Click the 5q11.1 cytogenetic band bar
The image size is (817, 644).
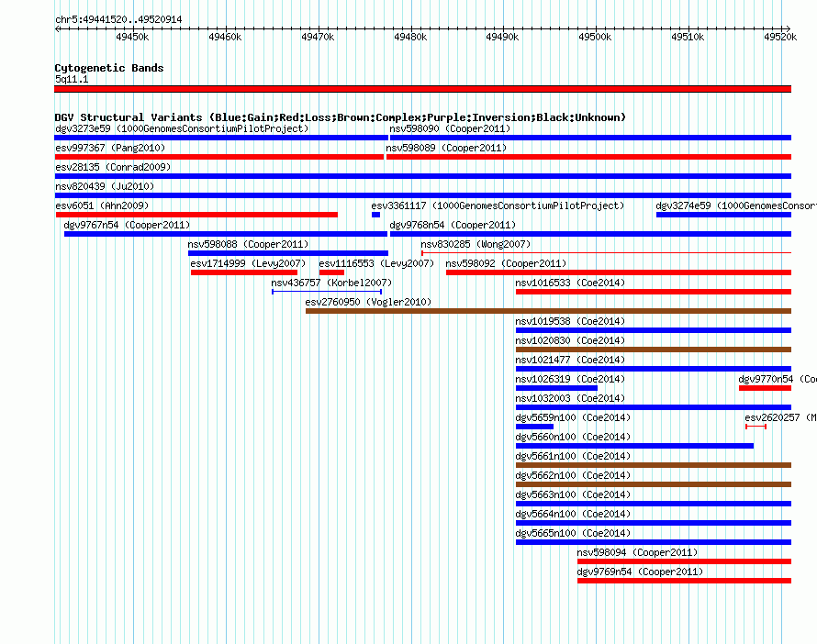(422, 89)
